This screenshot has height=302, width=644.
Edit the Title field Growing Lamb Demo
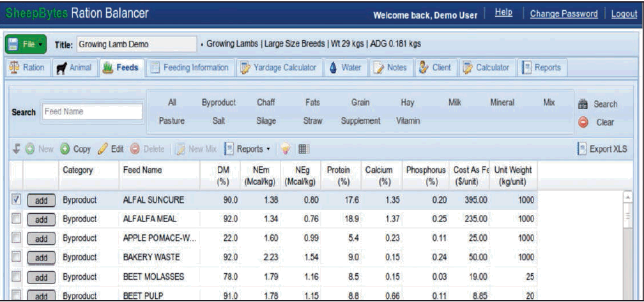coord(136,44)
